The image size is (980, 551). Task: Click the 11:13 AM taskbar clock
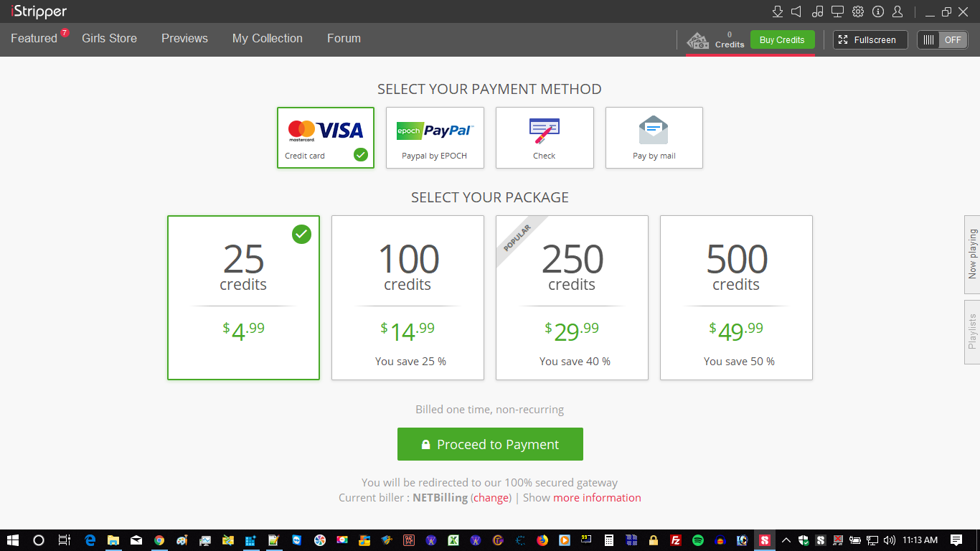tap(920, 540)
